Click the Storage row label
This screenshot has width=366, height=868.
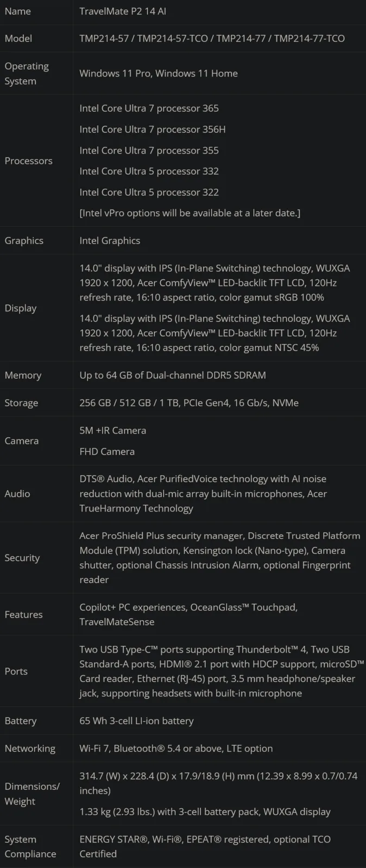[21, 403]
